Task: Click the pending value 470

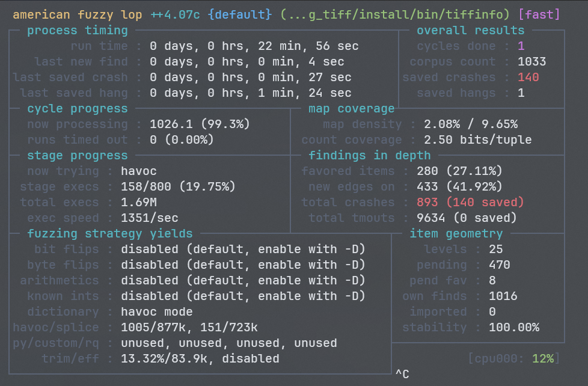Action: tap(499, 265)
